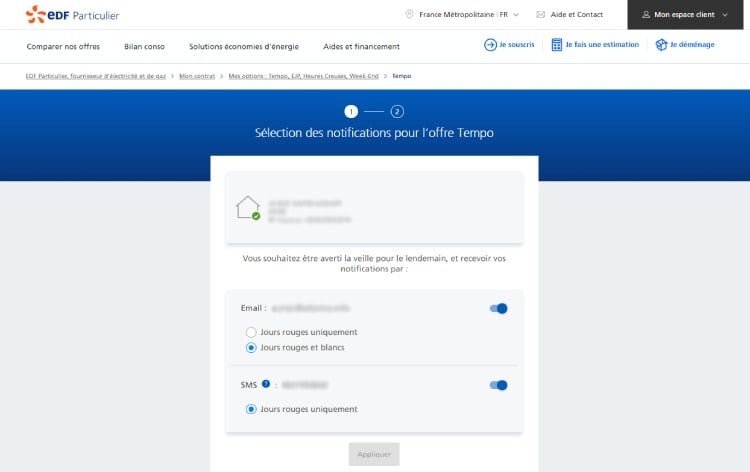Open Bilan conso menu
Image resolution: width=750 pixels, height=472 pixels.
144,46
